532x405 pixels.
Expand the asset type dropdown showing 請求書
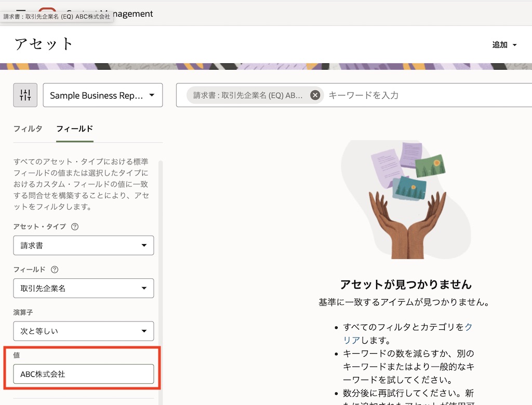(x=84, y=246)
